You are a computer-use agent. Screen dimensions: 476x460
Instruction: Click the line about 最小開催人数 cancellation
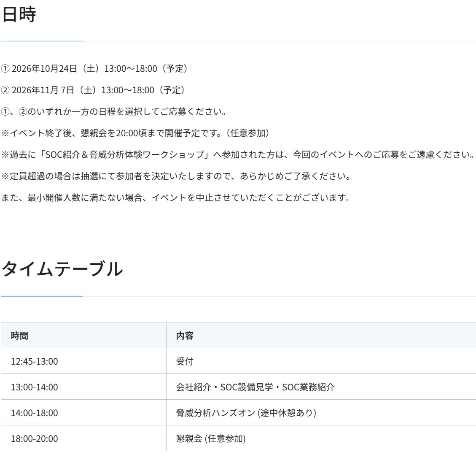click(x=176, y=198)
